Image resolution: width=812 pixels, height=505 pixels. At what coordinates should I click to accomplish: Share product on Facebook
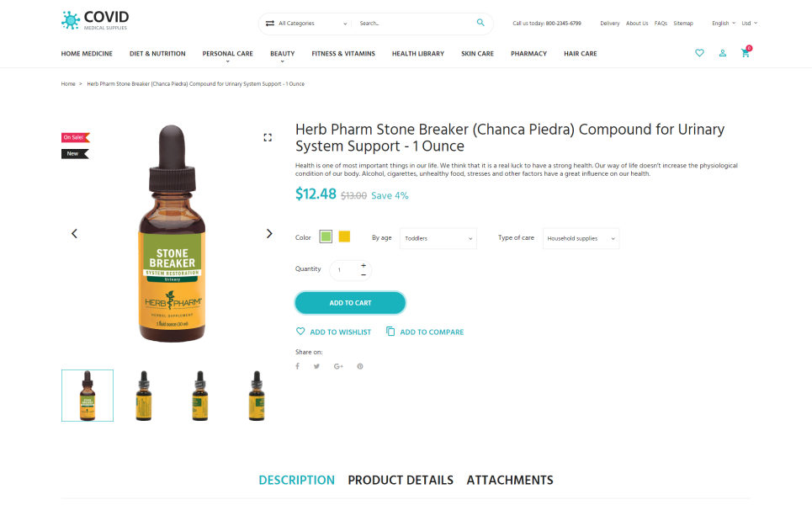(297, 366)
